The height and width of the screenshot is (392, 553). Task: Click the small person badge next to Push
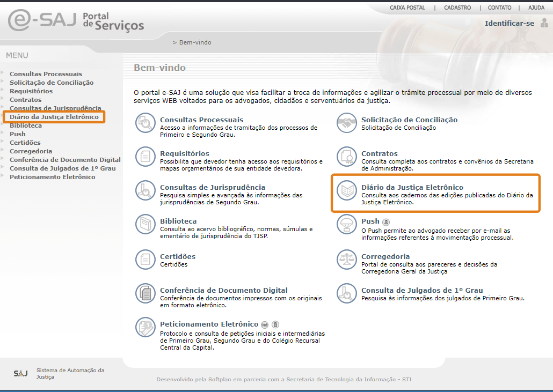[386, 222]
